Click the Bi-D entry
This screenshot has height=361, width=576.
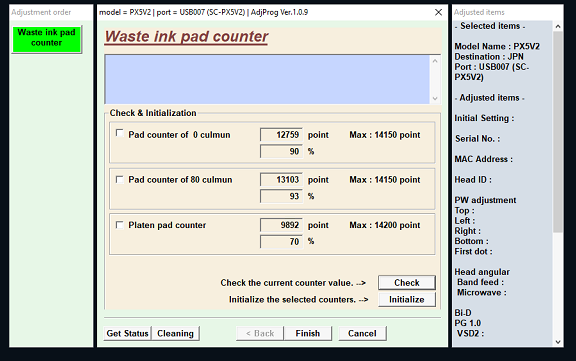[x=463, y=313]
